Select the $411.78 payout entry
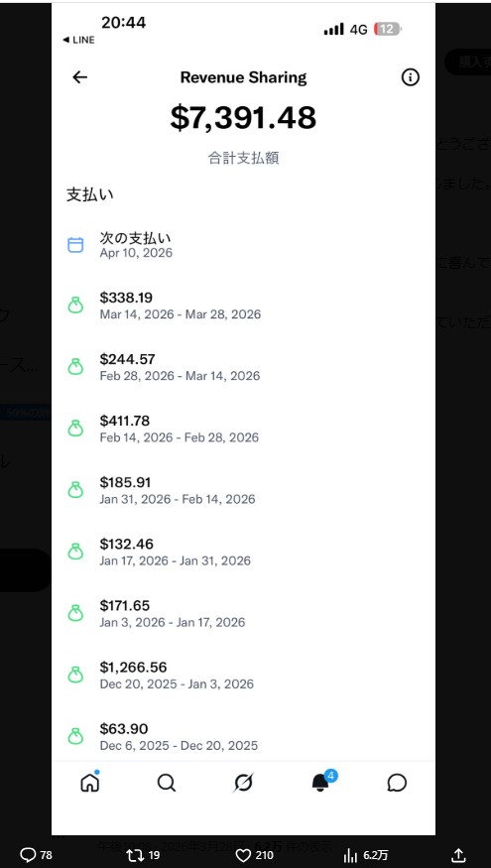491x868 pixels. click(244, 429)
